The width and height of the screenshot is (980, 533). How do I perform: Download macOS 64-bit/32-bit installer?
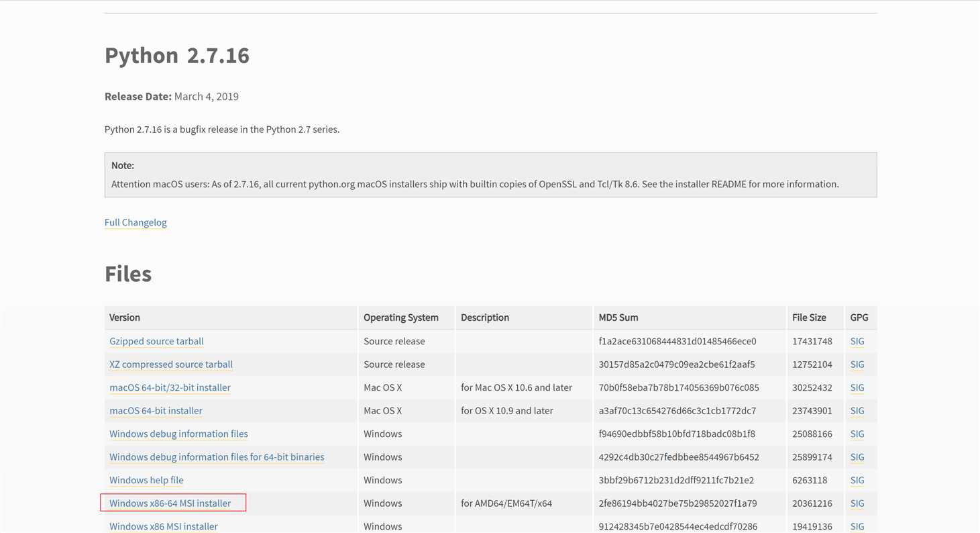pyautogui.click(x=170, y=387)
